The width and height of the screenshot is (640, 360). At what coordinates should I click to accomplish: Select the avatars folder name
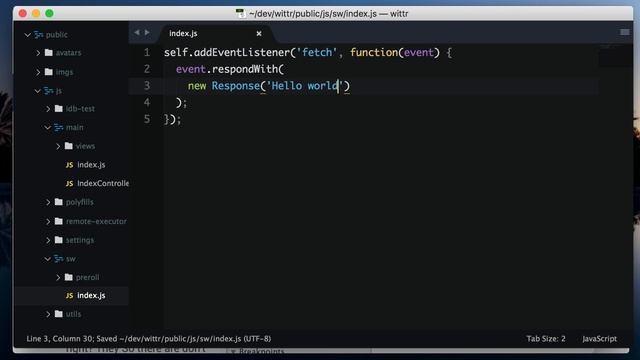pos(68,53)
